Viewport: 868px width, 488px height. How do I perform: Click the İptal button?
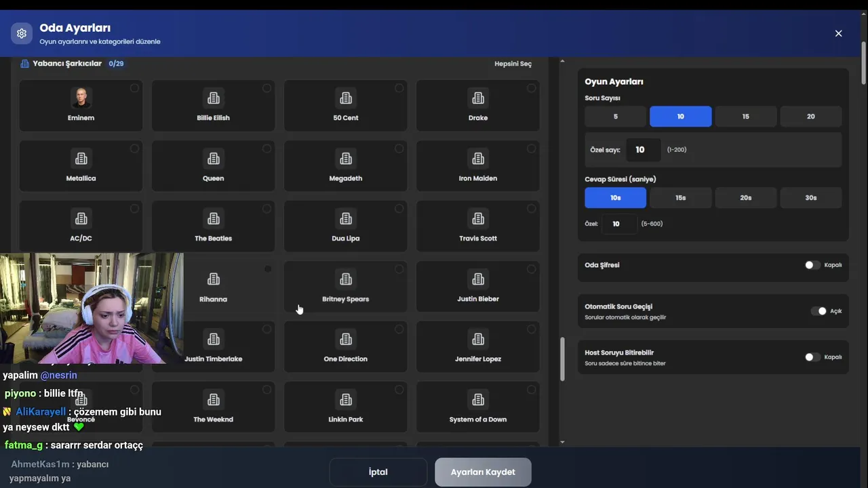point(378,472)
